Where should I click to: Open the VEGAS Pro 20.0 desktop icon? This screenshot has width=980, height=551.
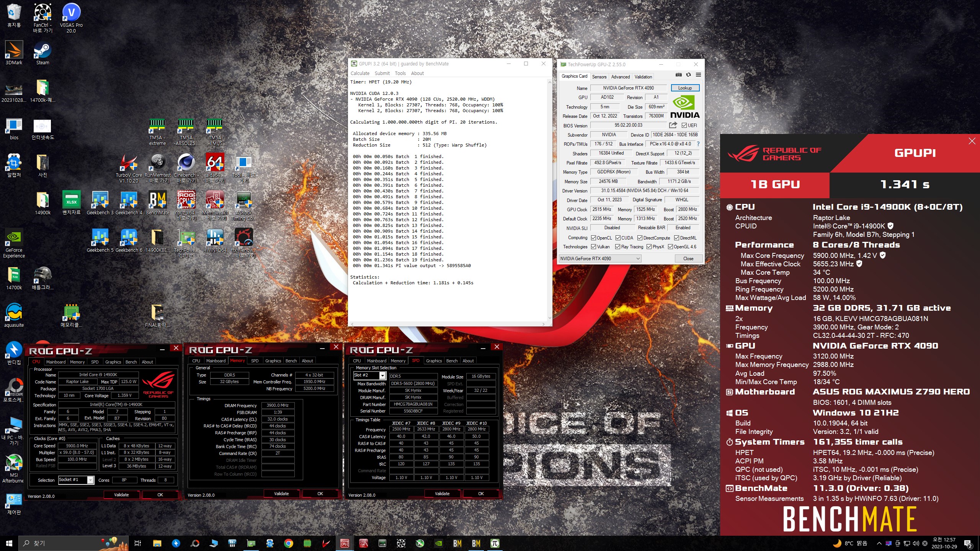pyautogui.click(x=71, y=18)
